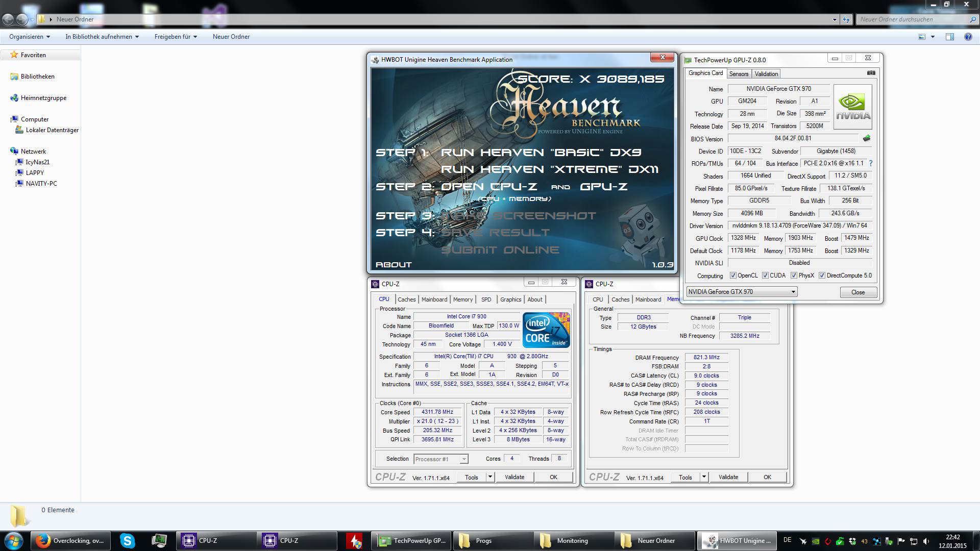Click the Windows Start orb
Screen dimensions: 980x551
pos(14,540)
